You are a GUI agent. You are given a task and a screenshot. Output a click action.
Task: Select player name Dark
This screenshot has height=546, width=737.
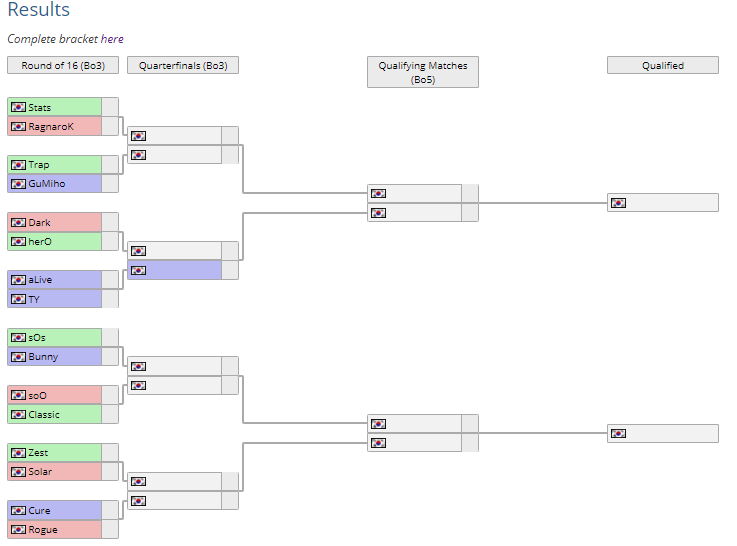tap(39, 222)
